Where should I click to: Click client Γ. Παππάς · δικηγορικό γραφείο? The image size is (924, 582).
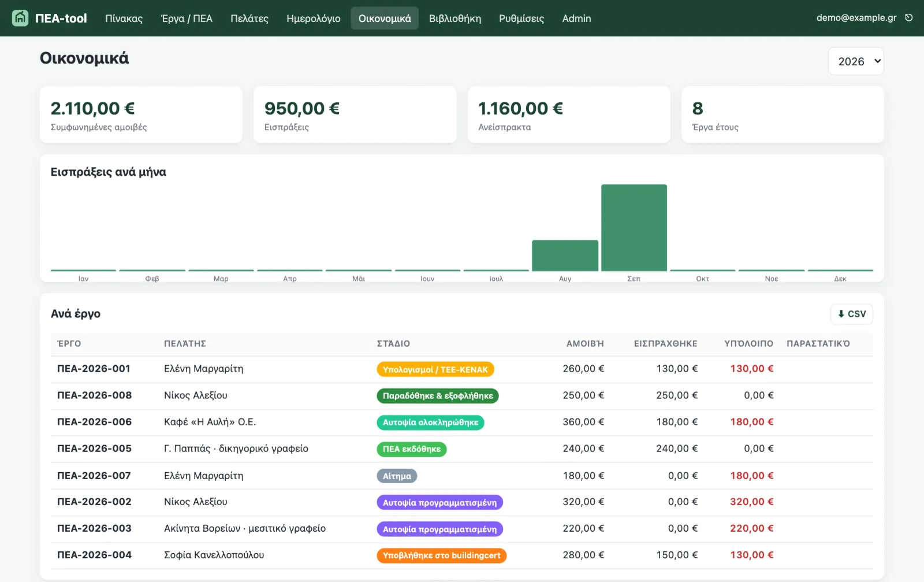[x=236, y=448]
